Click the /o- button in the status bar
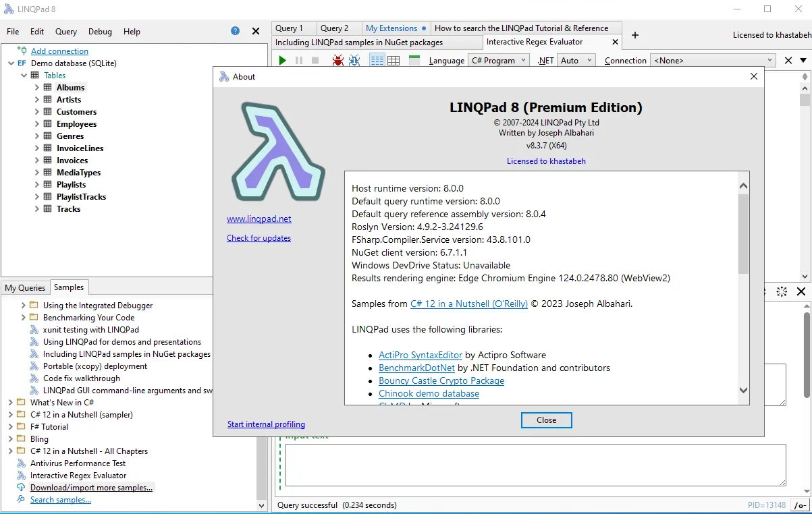This screenshot has width=812, height=514. 801,505
